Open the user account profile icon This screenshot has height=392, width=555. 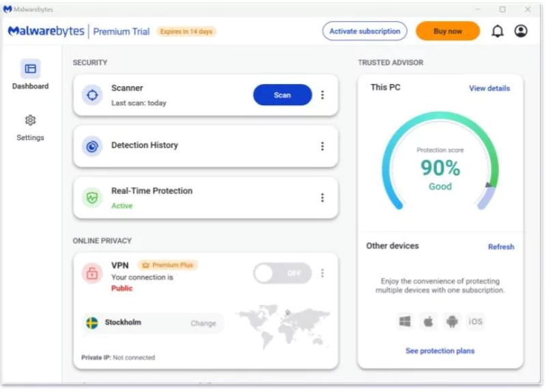(x=521, y=31)
